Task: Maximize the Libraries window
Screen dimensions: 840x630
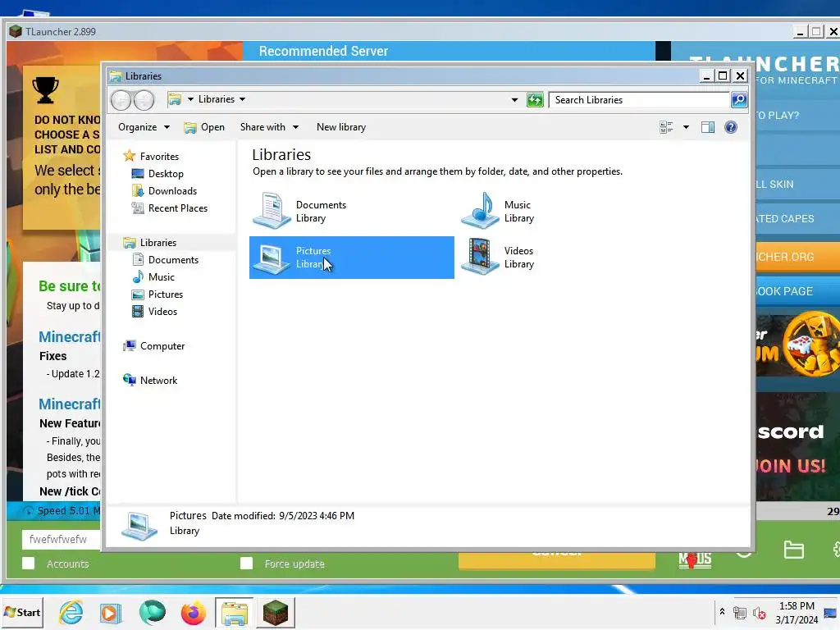Action: click(x=722, y=76)
